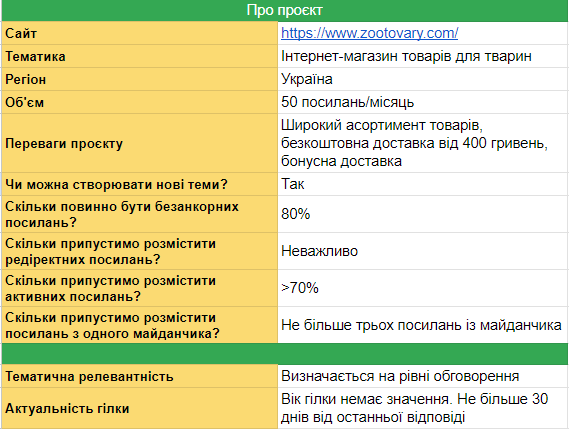Click the 'Сайт' label cell
The image size is (569, 429).
click(x=140, y=33)
